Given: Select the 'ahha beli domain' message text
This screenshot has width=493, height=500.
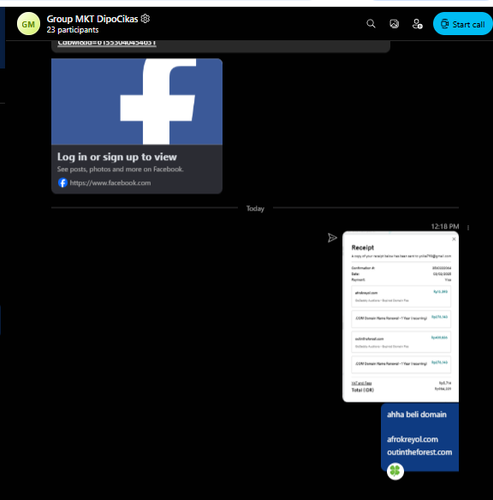Looking at the screenshot, I should (417, 415).
